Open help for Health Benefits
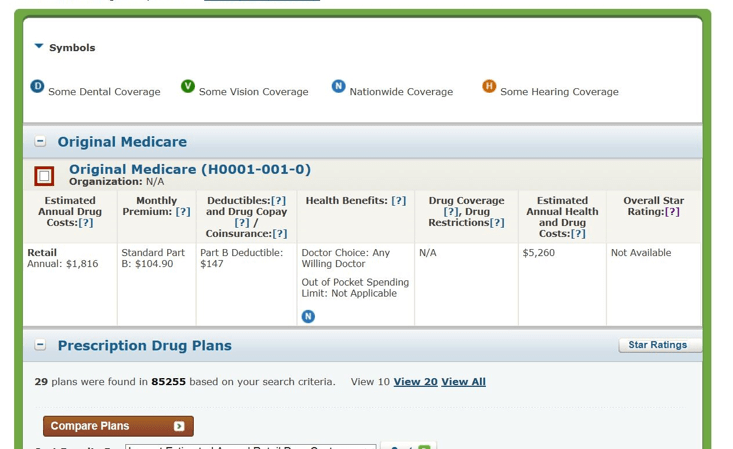733x449 pixels. coord(399,201)
